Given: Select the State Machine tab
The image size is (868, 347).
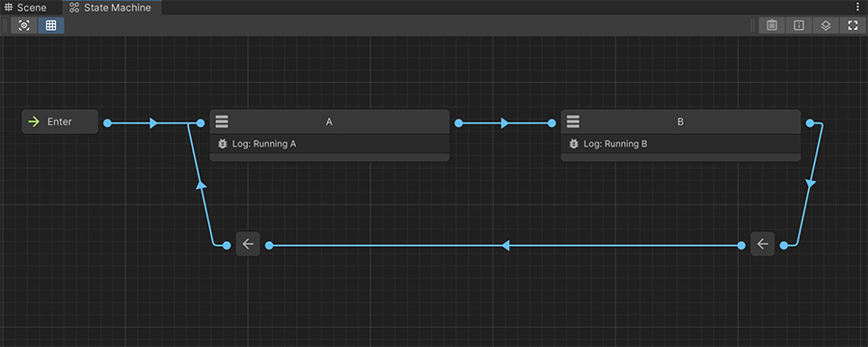Looking at the screenshot, I should (113, 8).
